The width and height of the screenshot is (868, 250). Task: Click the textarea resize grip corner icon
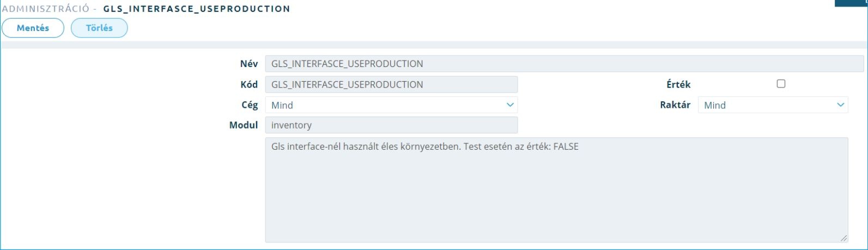(x=844, y=238)
